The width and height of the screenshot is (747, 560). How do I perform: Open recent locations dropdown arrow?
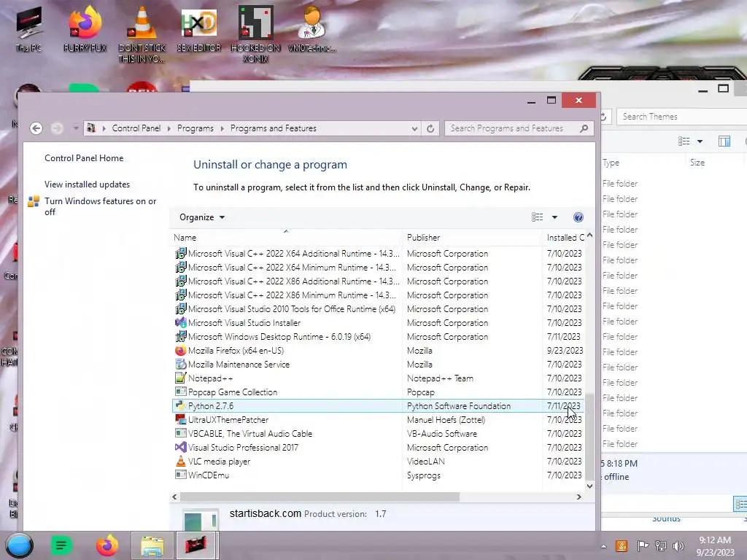(75, 128)
